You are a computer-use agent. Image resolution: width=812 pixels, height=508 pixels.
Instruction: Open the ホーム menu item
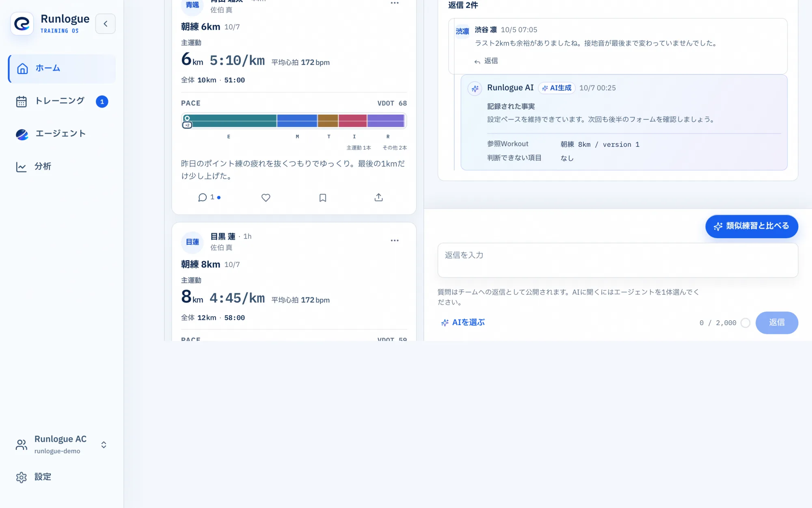click(x=62, y=68)
